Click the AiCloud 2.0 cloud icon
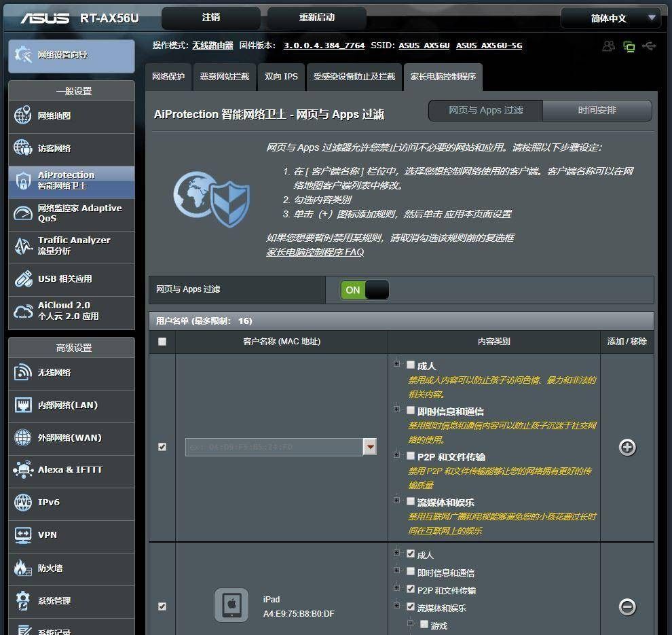 pos(23,311)
